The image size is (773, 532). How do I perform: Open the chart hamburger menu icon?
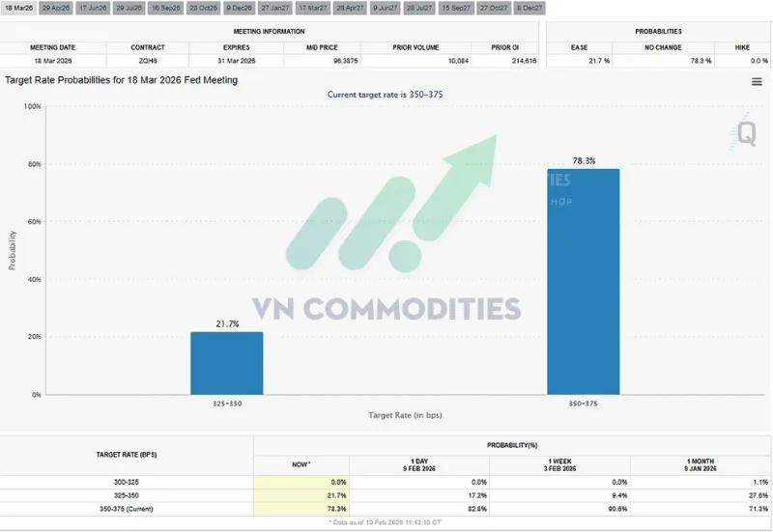click(757, 82)
